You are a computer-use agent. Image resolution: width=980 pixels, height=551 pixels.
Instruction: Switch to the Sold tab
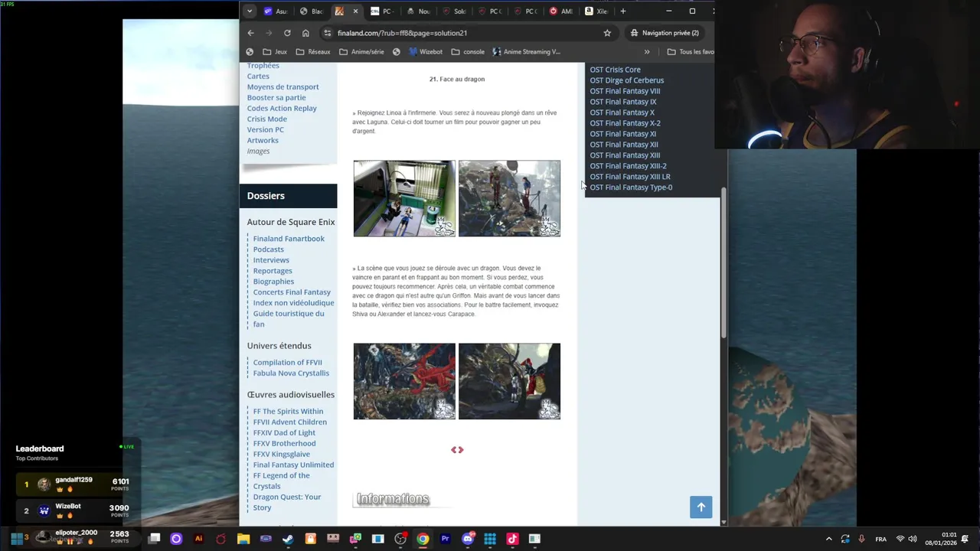(453, 11)
